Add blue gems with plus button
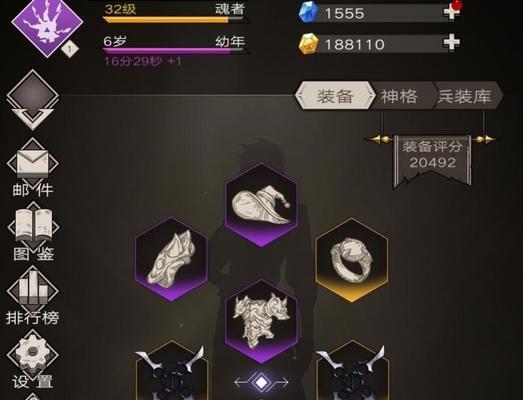The image size is (523, 400). 451,12
